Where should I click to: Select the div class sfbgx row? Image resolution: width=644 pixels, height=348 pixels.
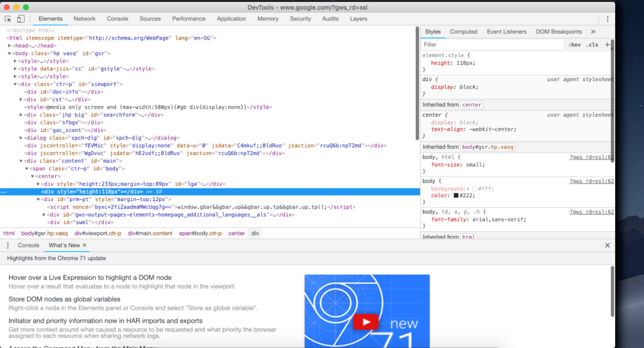click(x=64, y=122)
